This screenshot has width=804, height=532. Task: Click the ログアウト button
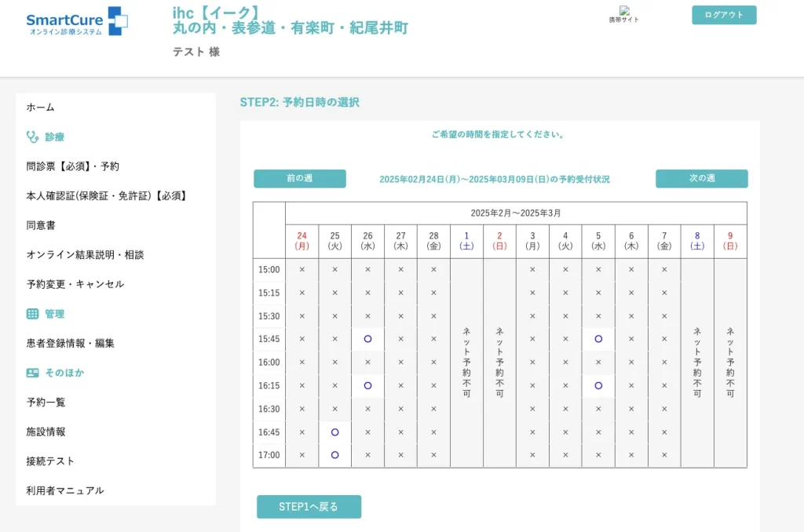[x=723, y=15]
